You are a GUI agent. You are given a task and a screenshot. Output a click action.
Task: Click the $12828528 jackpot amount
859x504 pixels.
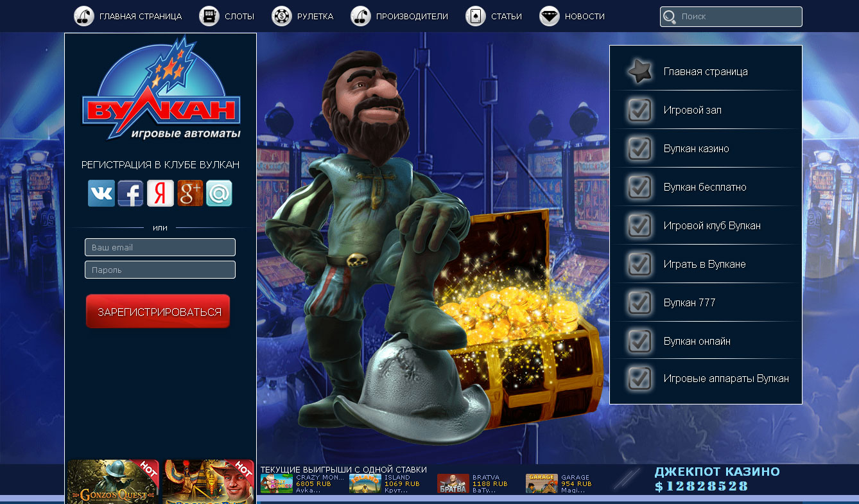coord(702,487)
